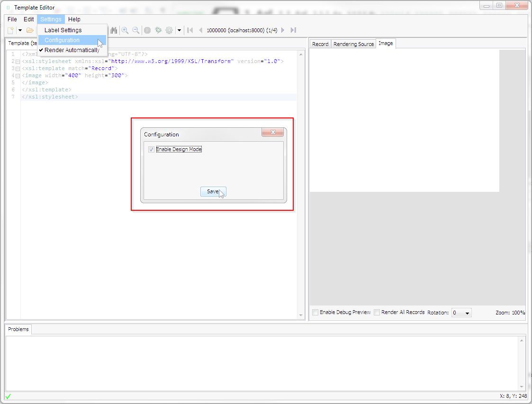The height and width of the screenshot is (404, 532).
Task: Go to the next record
Action: (x=283, y=30)
